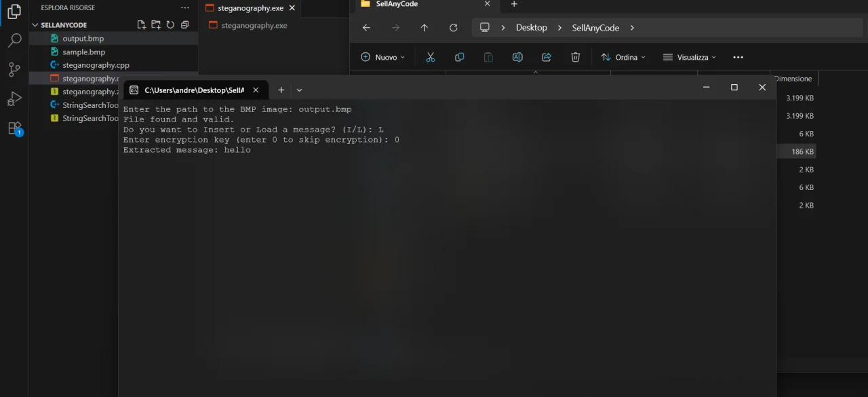
Task: Expand the chevron before Desktop in address bar
Action: point(502,28)
